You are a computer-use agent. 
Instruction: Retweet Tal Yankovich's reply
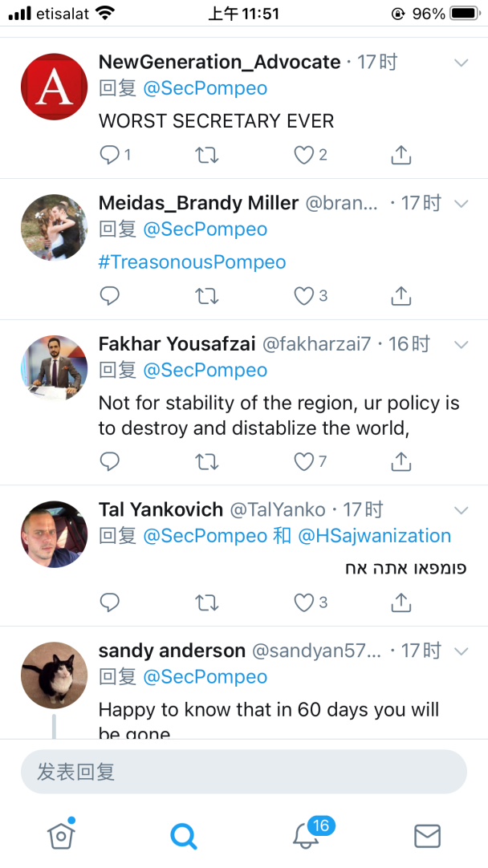(x=207, y=602)
